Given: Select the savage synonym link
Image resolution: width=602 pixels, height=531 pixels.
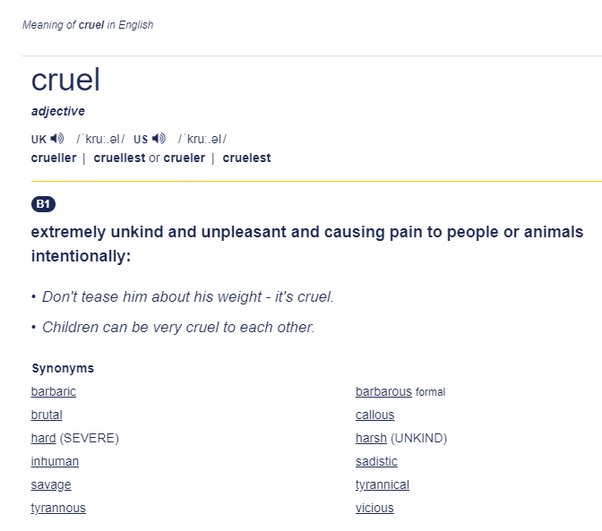Looking at the screenshot, I should pos(51,485).
